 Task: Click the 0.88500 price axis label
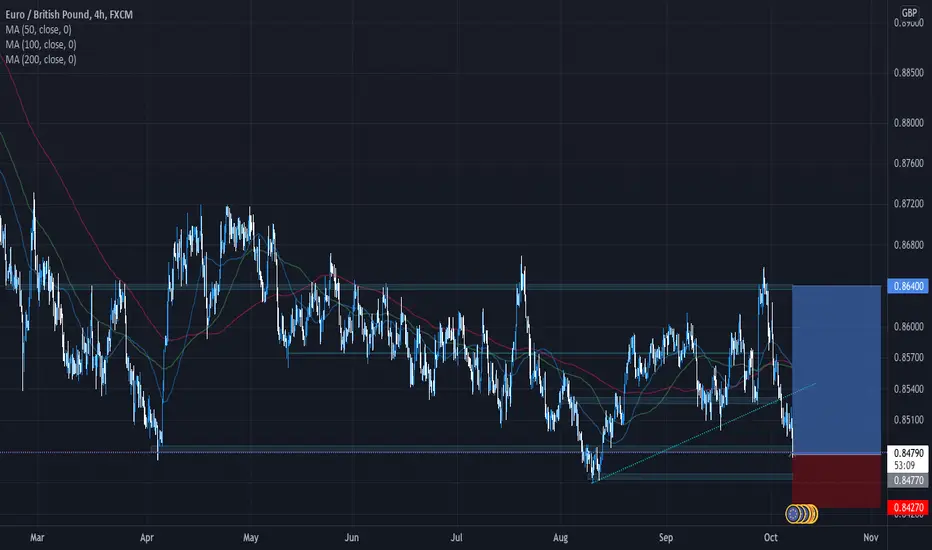909,73
